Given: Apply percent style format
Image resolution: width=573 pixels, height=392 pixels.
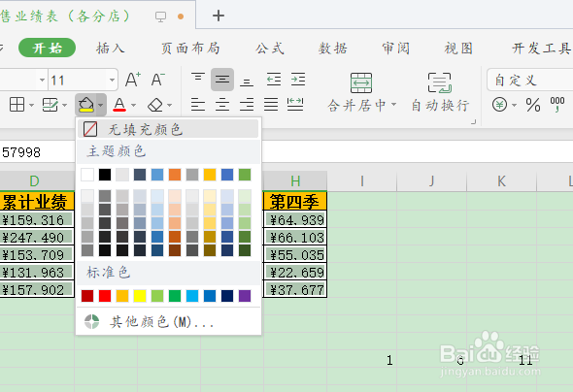Looking at the screenshot, I should coord(533,105).
